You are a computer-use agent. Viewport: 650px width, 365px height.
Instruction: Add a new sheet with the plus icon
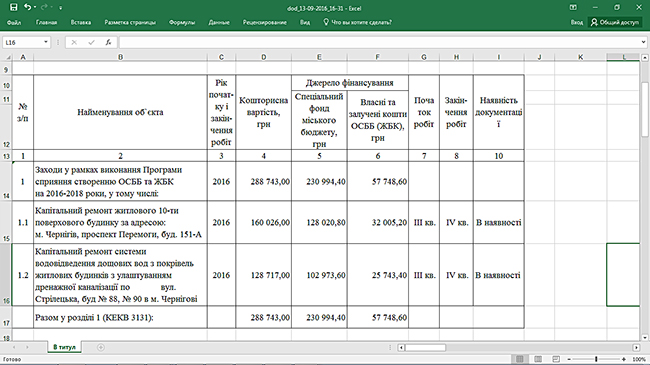click(x=101, y=348)
